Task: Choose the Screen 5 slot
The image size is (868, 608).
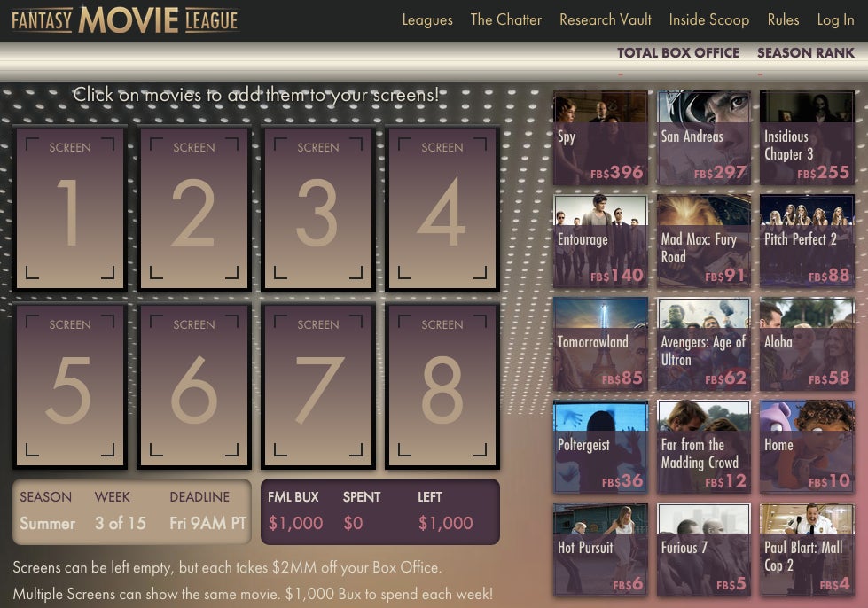Action: [70, 386]
